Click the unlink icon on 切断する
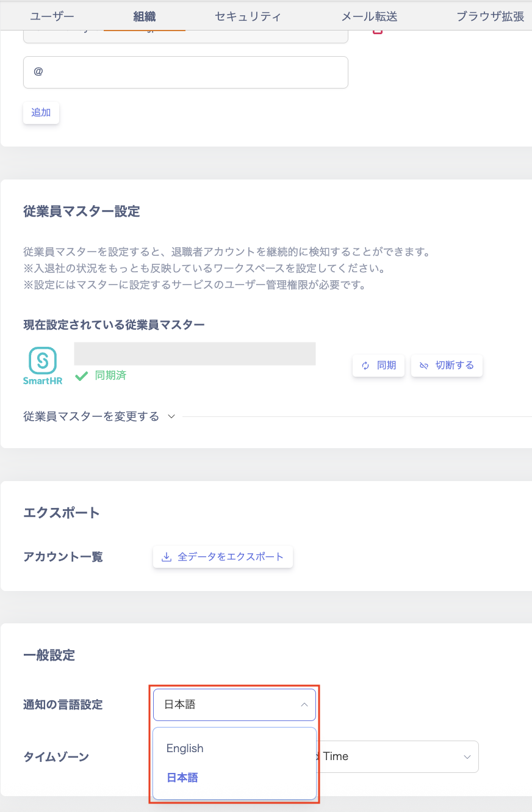The height and width of the screenshot is (812, 532). (x=424, y=366)
